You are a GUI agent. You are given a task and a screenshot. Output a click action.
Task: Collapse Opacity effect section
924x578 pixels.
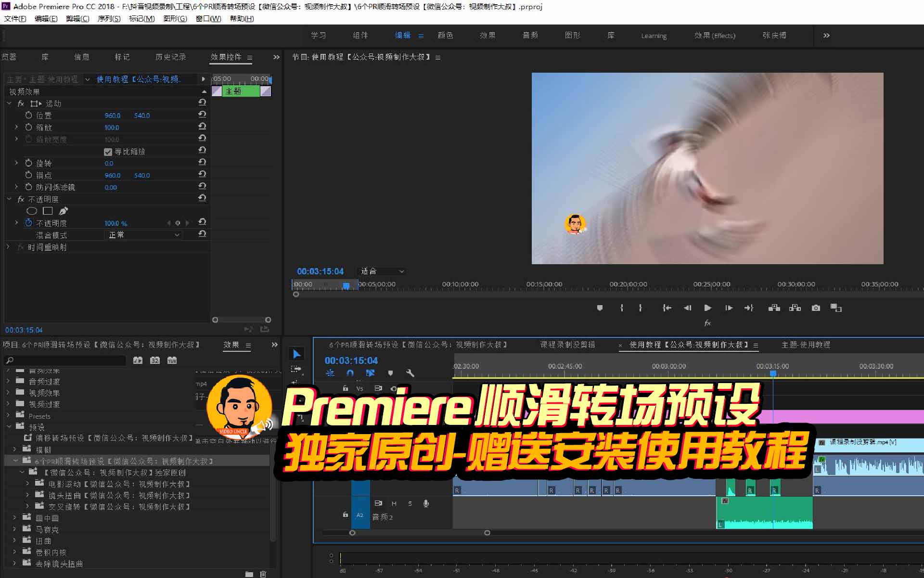pos(9,199)
